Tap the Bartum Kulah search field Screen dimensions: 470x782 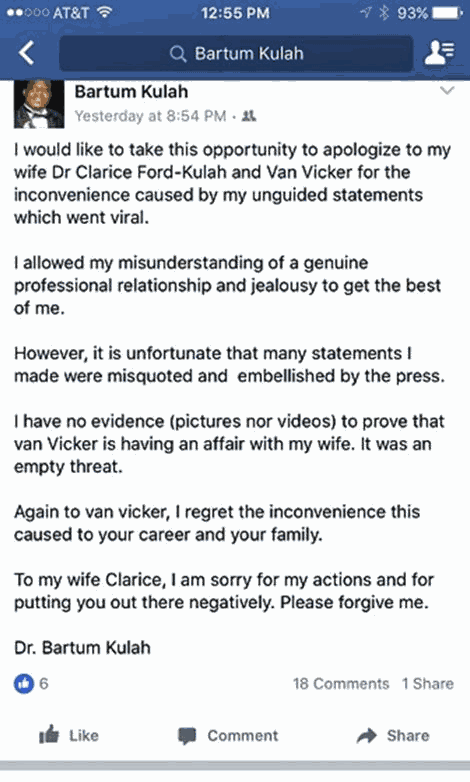pyautogui.click(x=236, y=53)
